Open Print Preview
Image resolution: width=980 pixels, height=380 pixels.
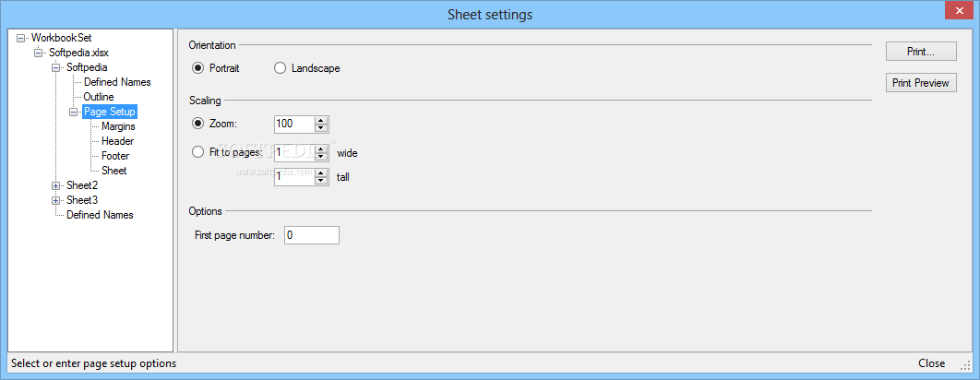pyautogui.click(x=921, y=82)
